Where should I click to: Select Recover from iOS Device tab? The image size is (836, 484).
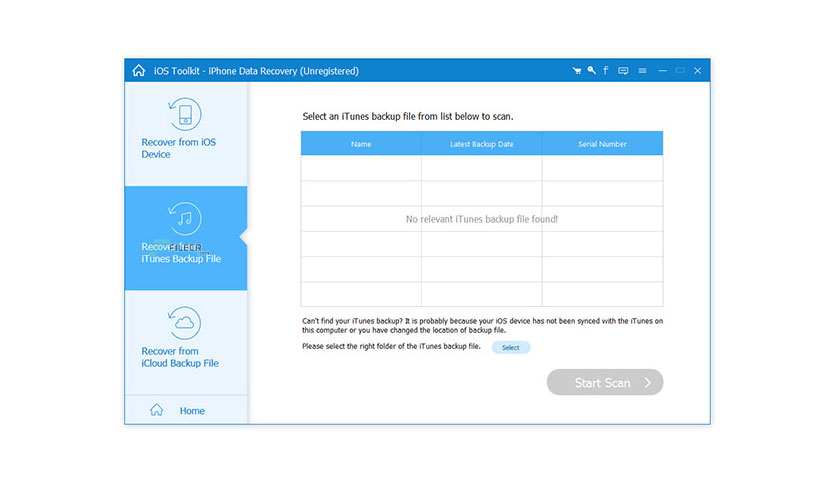click(x=186, y=133)
